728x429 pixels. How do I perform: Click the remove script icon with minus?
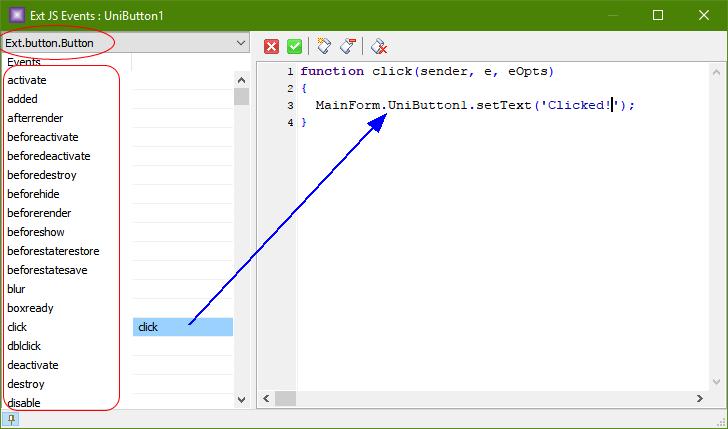tap(347, 46)
